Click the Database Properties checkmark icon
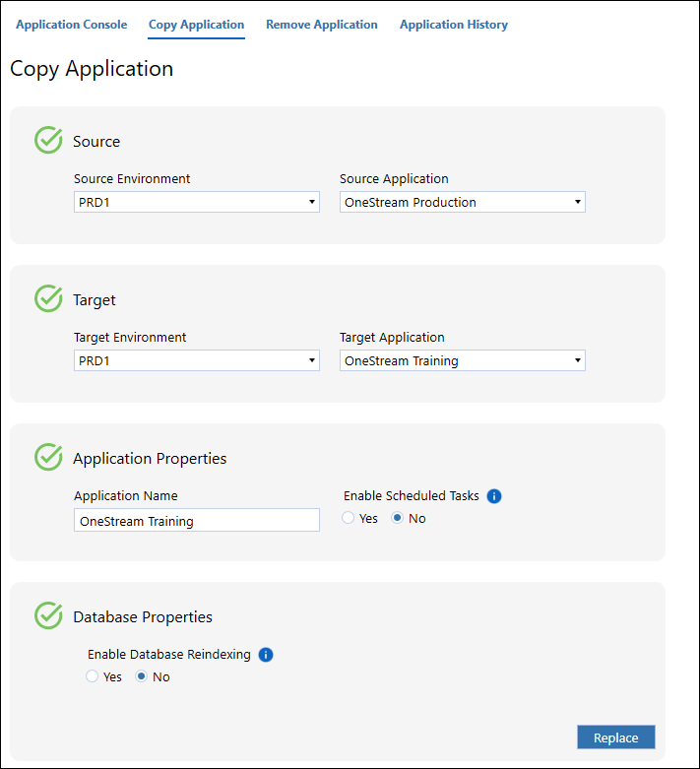 [48, 615]
